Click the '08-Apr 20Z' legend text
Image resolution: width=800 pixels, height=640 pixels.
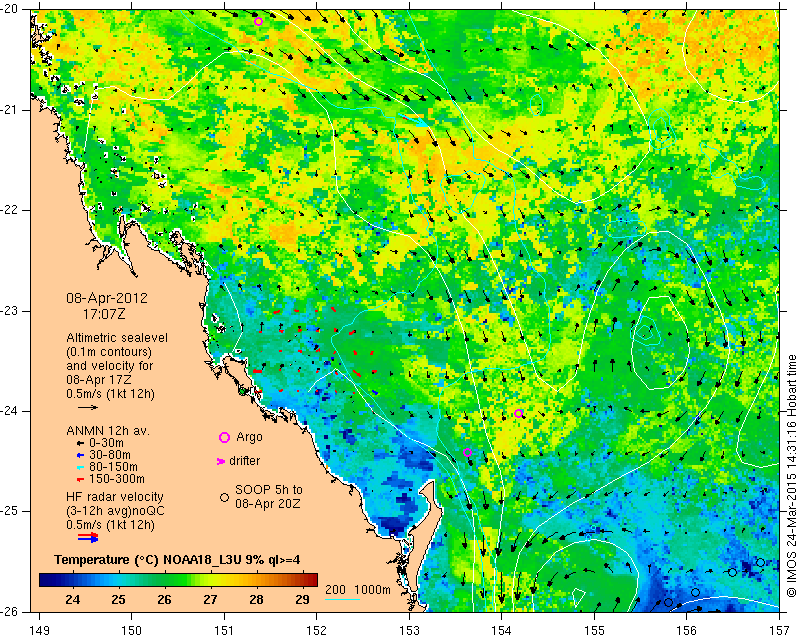click(267, 504)
